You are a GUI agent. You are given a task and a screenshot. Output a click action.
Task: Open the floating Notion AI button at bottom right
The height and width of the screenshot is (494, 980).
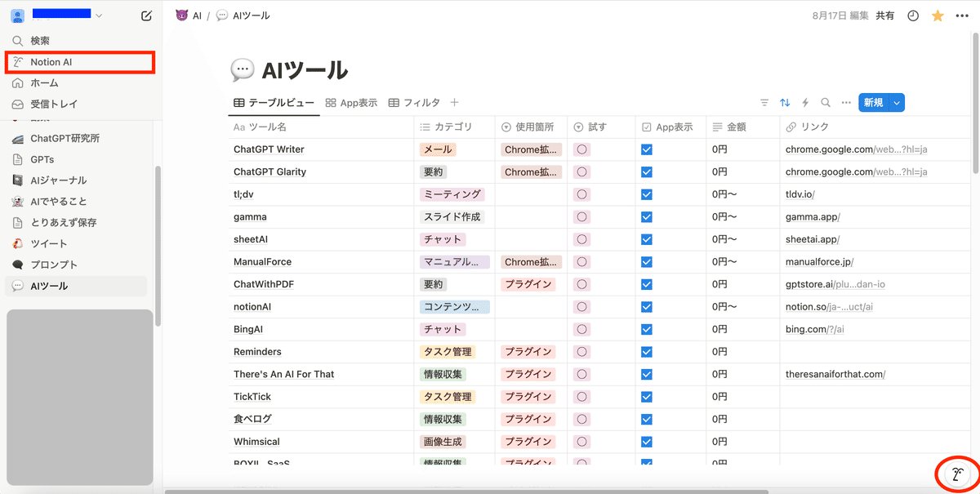(956, 474)
